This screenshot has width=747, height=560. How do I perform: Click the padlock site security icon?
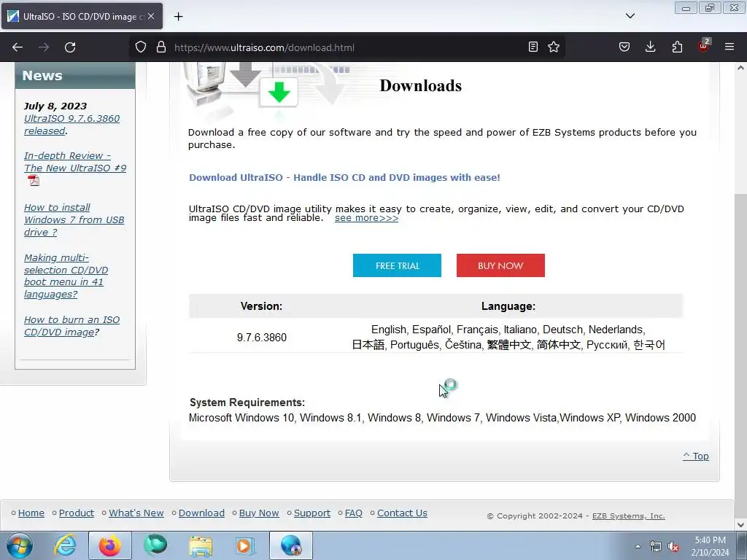point(161,47)
